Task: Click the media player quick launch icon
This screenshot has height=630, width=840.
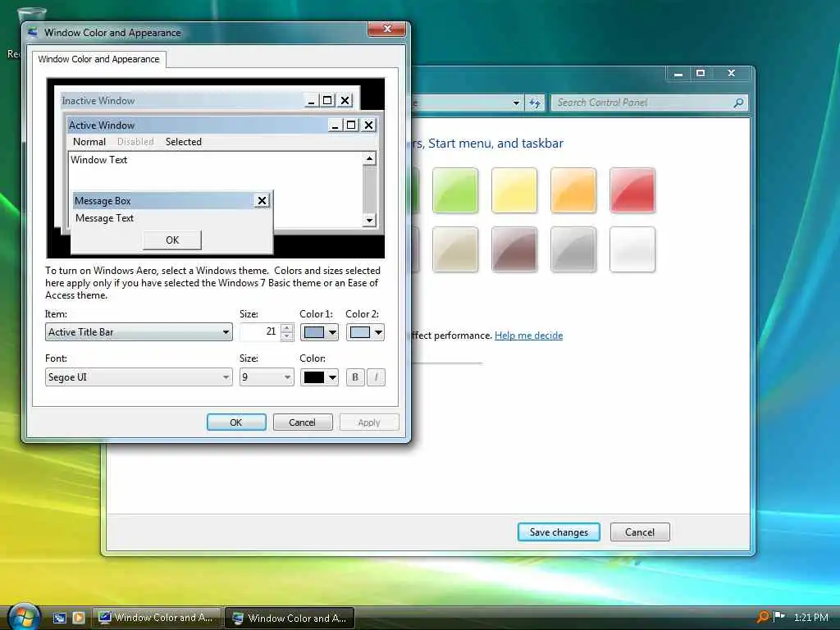Action: (x=79, y=618)
